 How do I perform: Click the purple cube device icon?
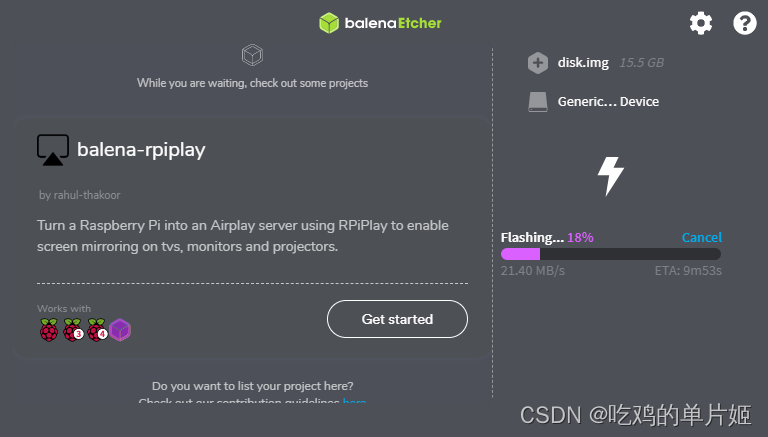(x=120, y=330)
